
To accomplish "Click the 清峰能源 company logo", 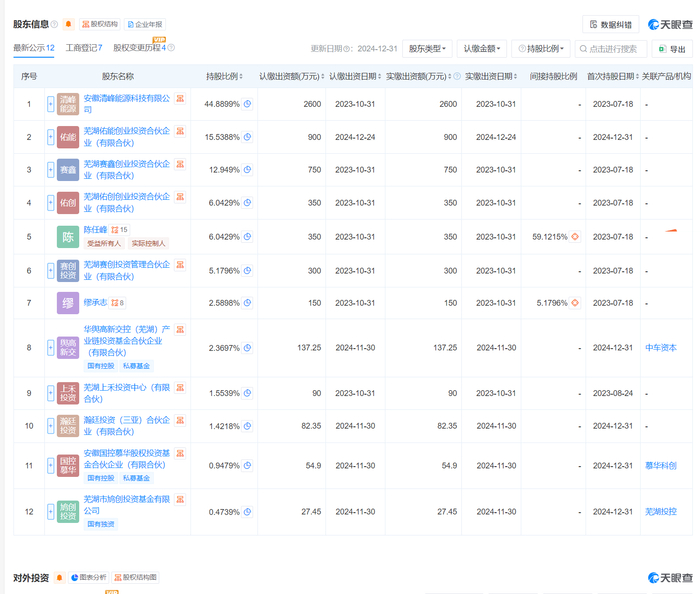I will click(68, 104).
